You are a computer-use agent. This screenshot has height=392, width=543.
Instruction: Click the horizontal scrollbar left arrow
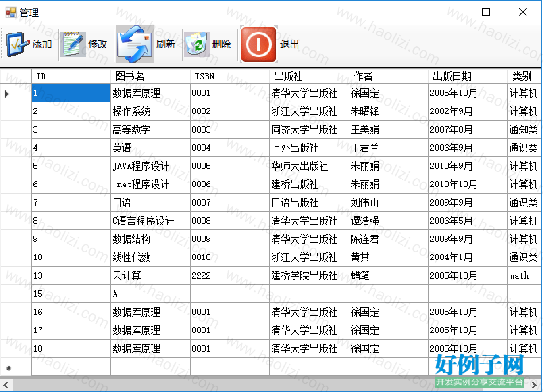coord(6,385)
